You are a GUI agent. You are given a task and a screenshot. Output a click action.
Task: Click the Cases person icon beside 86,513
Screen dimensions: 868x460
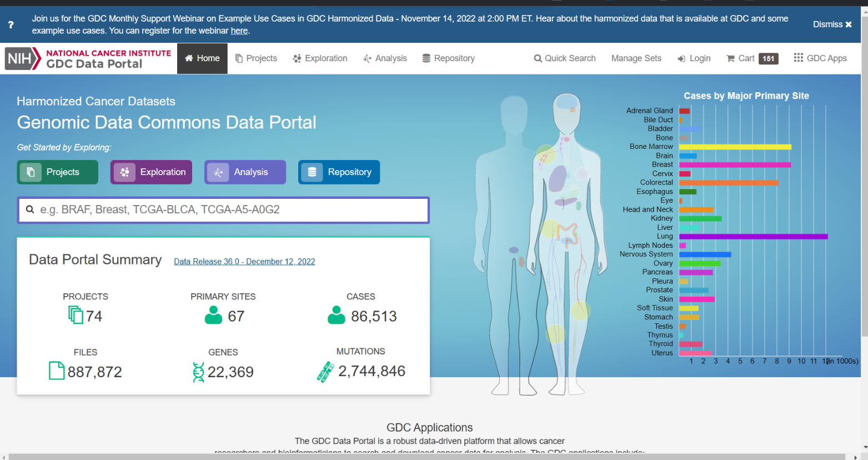(337, 314)
